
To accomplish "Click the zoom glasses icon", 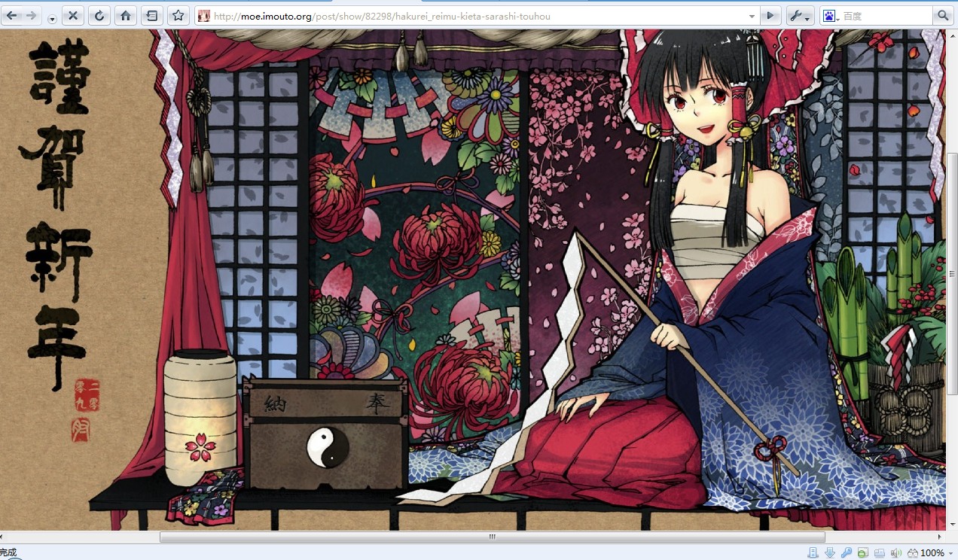I will 913,553.
